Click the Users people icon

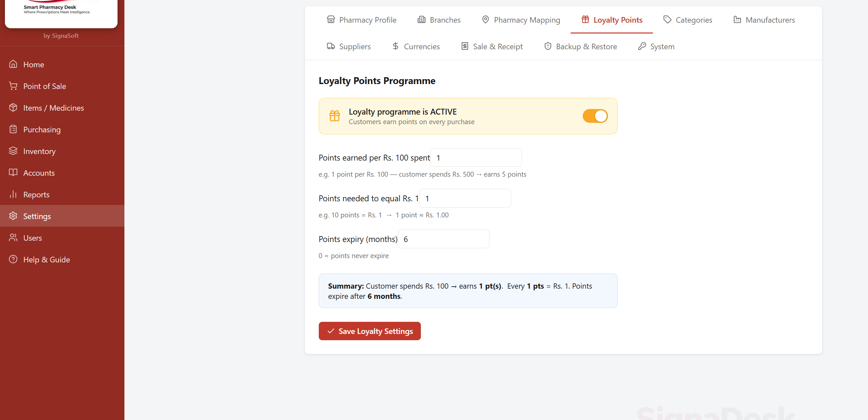13,238
